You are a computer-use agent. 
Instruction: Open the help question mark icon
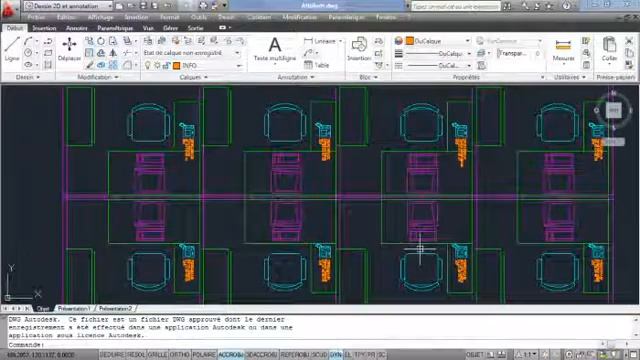click(x=567, y=6)
